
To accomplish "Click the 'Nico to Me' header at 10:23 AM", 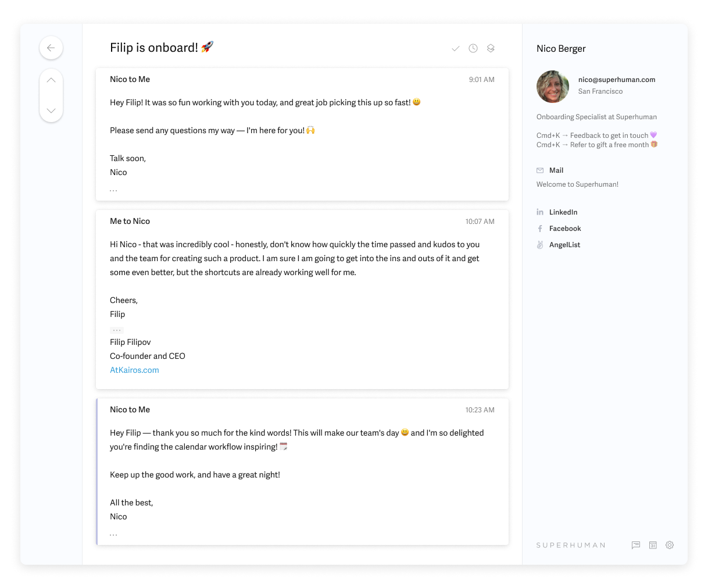I will pyautogui.click(x=130, y=409).
